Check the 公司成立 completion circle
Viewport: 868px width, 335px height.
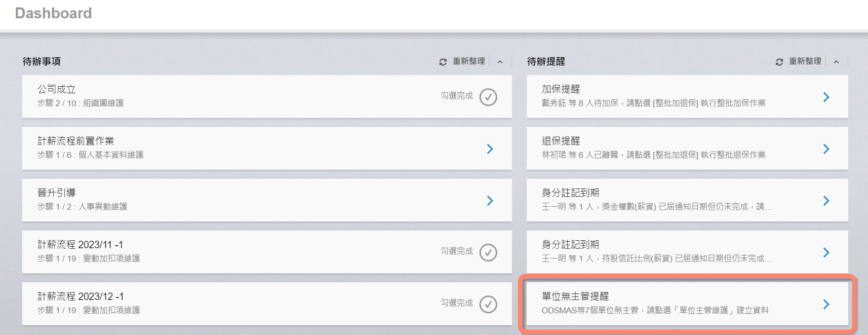[x=488, y=97]
